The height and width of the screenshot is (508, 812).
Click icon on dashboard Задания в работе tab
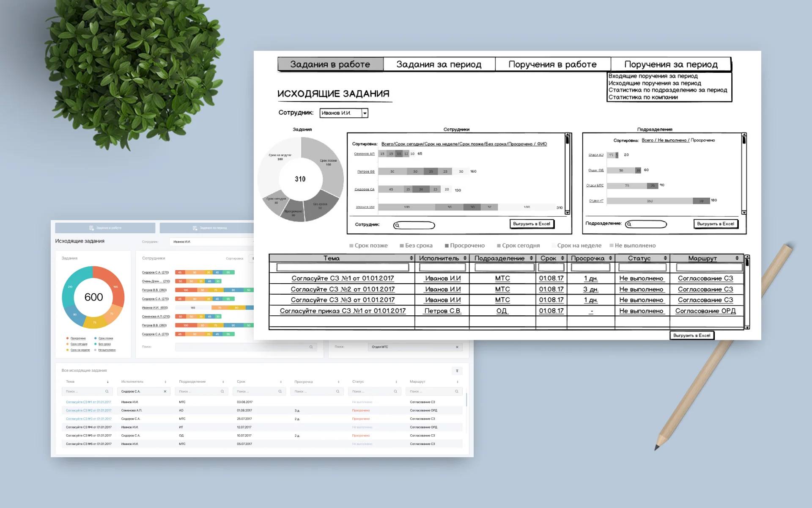click(x=92, y=228)
